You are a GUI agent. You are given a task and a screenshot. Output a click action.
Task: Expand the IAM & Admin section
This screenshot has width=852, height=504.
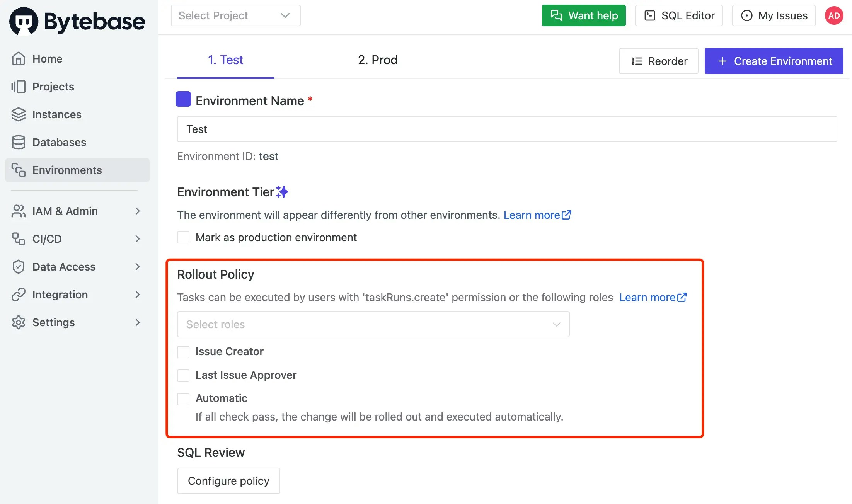[x=77, y=211]
